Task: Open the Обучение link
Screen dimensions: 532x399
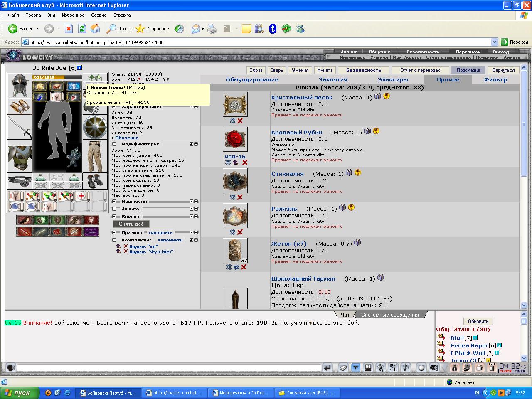Action: pyautogui.click(x=127, y=138)
